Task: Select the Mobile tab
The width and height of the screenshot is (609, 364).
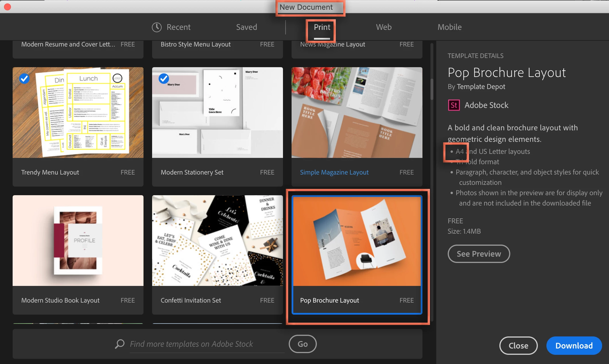Action: [449, 27]
